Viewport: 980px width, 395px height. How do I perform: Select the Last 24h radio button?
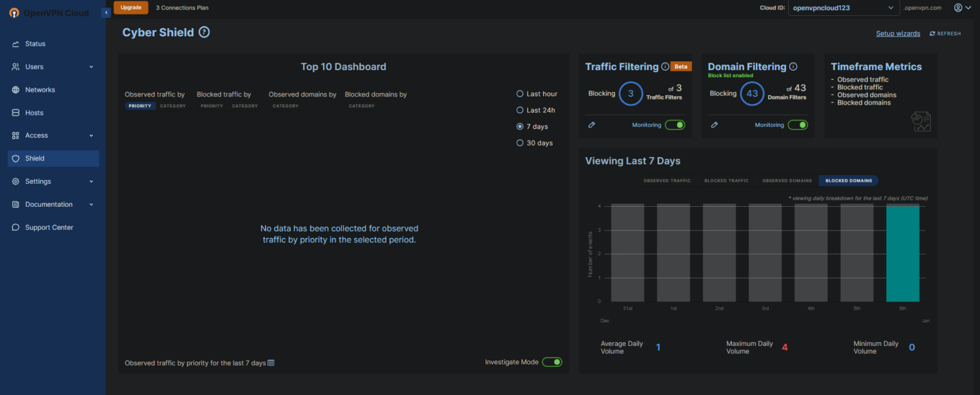(x=520, y=110)
